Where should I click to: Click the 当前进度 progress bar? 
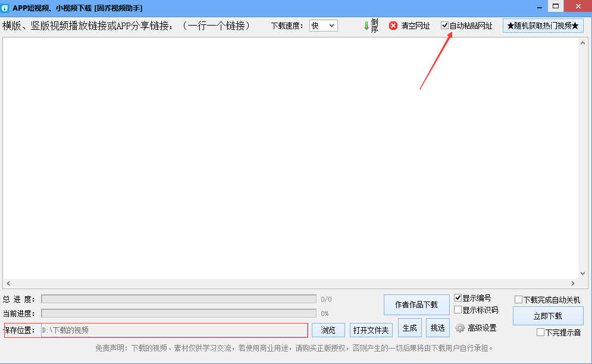point(178,313)
